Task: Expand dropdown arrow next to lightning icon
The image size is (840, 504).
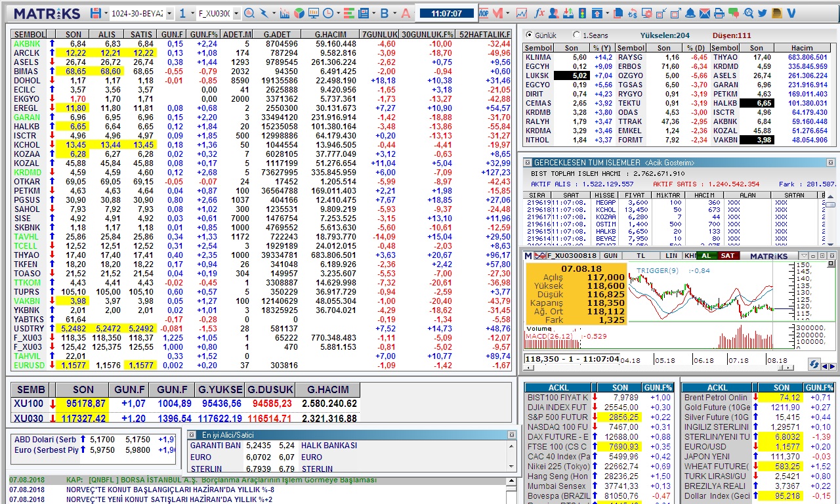Action: point(274,13)
